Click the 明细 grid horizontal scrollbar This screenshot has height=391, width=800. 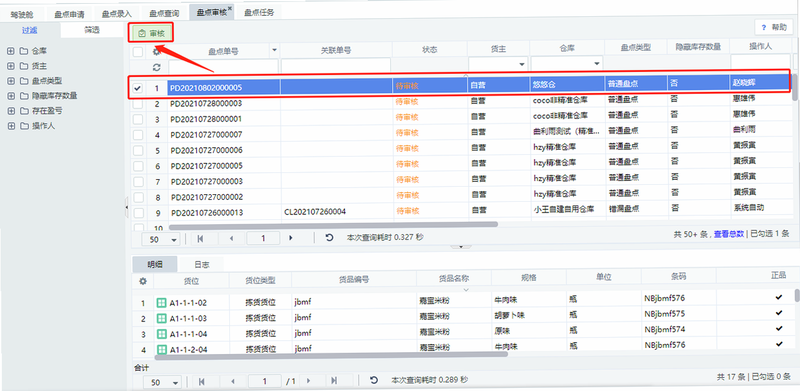(x=331, y=357)
